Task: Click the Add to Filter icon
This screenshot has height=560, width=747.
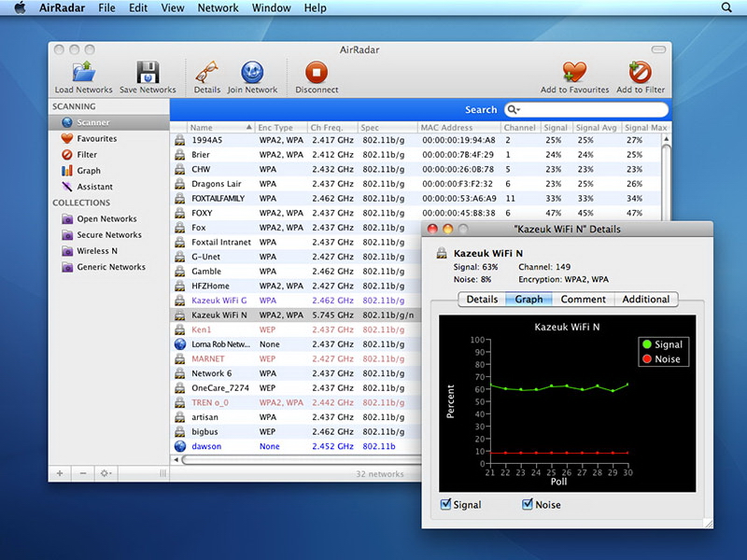Action: tap(641, 73)
